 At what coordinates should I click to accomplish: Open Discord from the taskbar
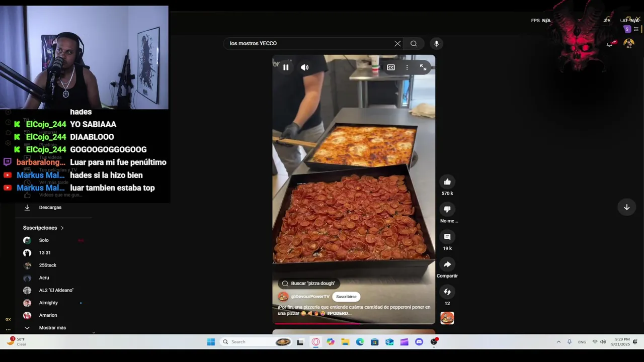419,342
